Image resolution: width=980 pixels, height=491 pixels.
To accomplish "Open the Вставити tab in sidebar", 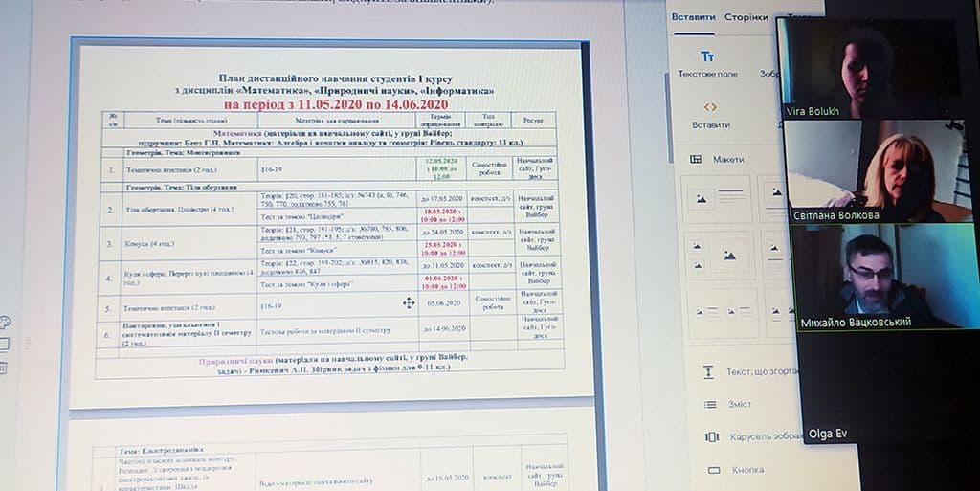I will 693,17.
